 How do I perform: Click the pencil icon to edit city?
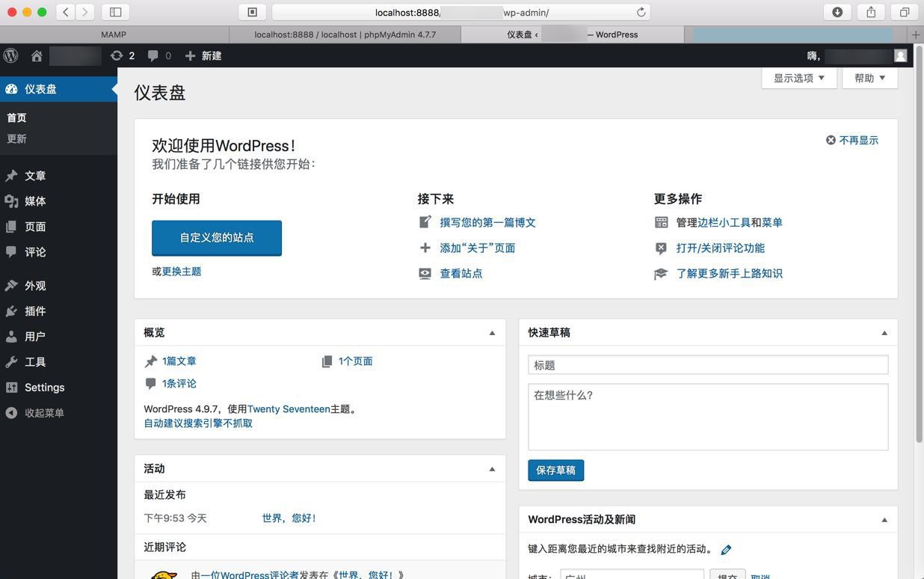click(x=726, y=550)
